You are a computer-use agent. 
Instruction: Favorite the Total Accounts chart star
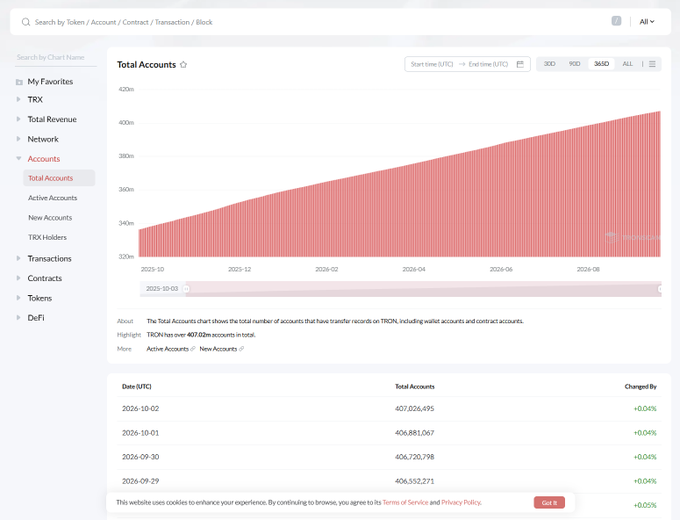(x=183, y=65)
